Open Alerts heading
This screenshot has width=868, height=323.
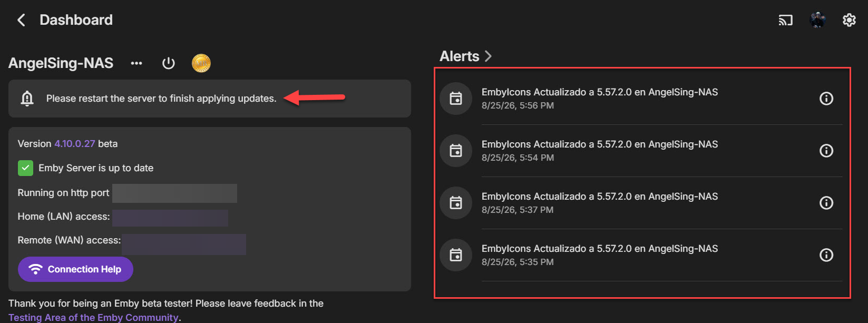click(460, 56)
